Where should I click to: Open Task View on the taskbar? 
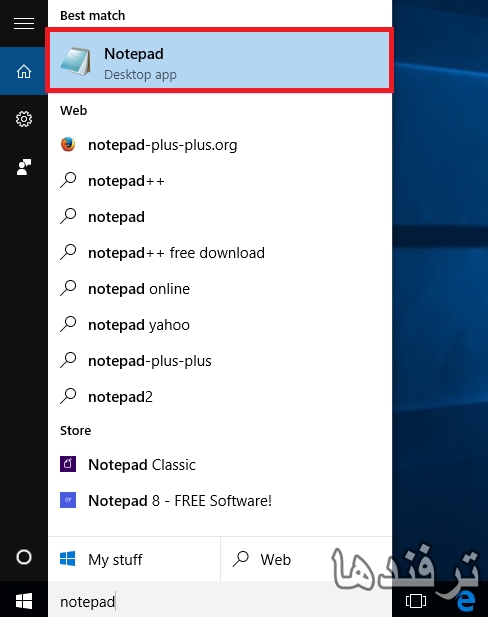coord(416,601)
